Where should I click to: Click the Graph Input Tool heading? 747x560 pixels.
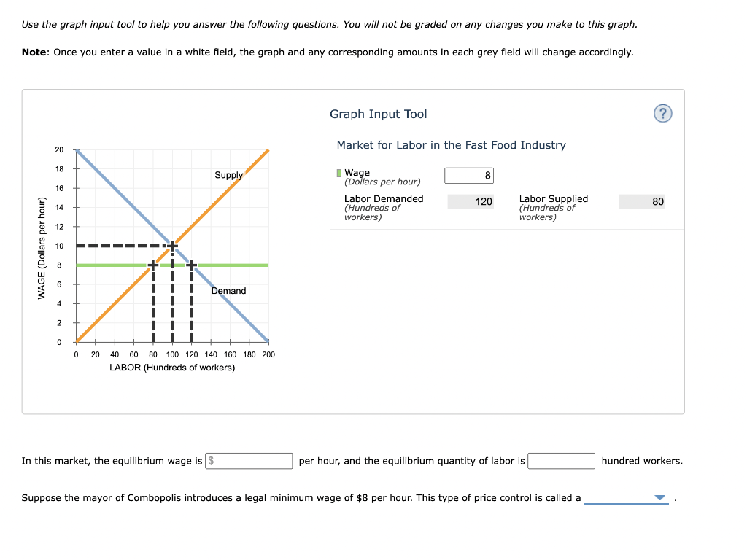378,114
